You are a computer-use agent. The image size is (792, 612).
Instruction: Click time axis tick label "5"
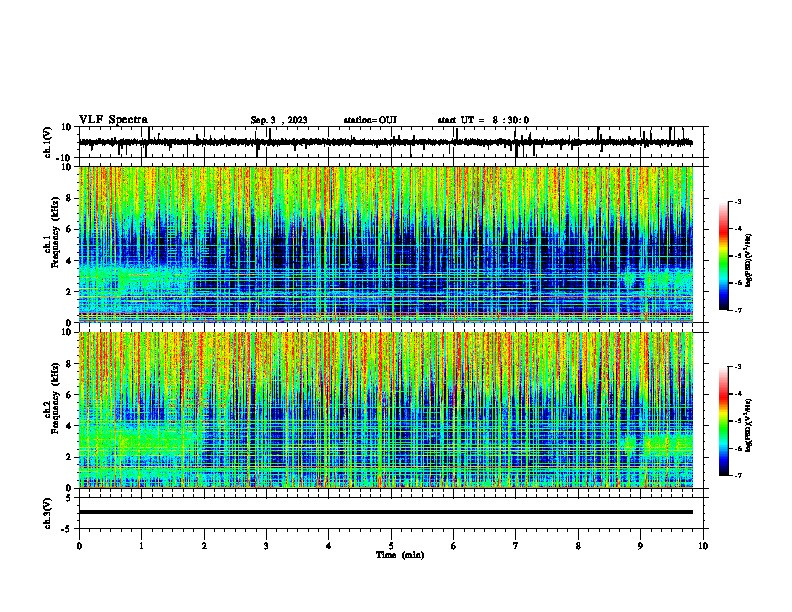(x=391, y=546)
